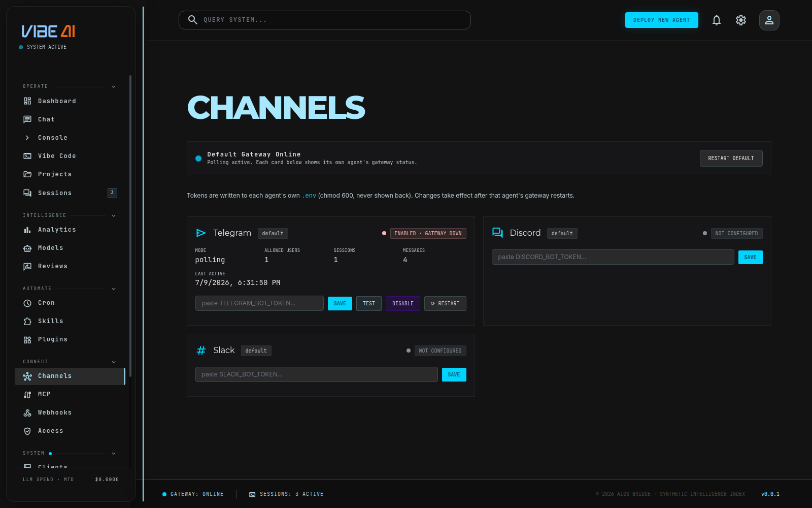Open the Dashboard grid icon
This screenshot has width=812, height=508.
27,101
